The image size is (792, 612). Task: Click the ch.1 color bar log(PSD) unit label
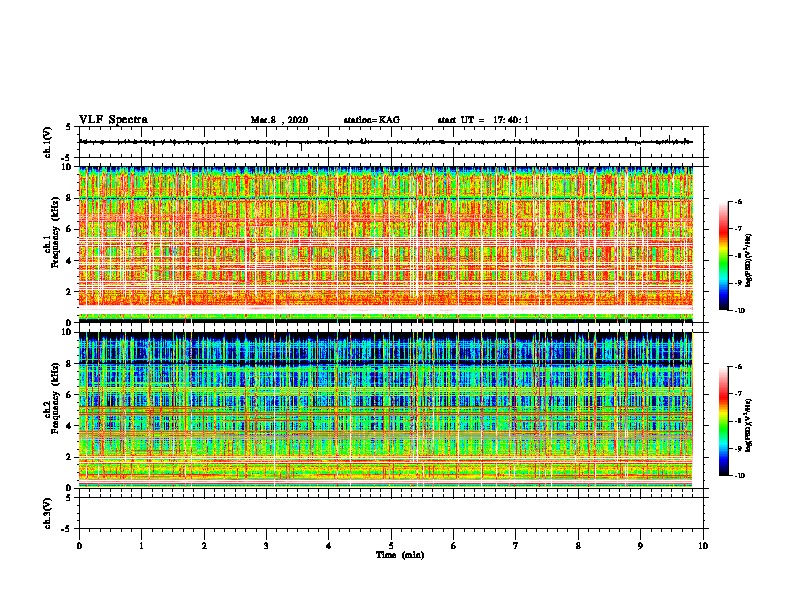click(x=749, y=261)
